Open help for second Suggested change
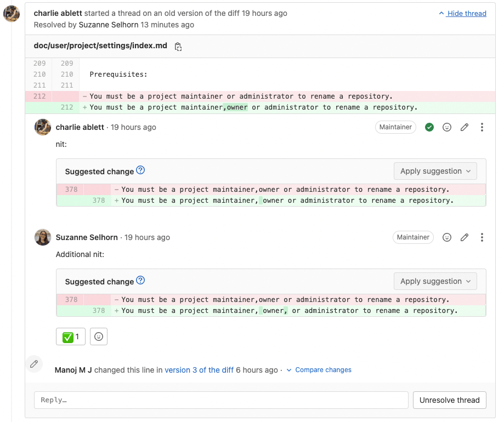This screenshot has height=422, width=504. coord(140,281)
